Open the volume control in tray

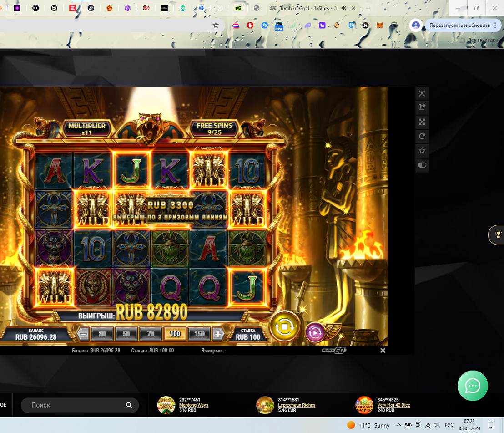click(x=437, y=425)
